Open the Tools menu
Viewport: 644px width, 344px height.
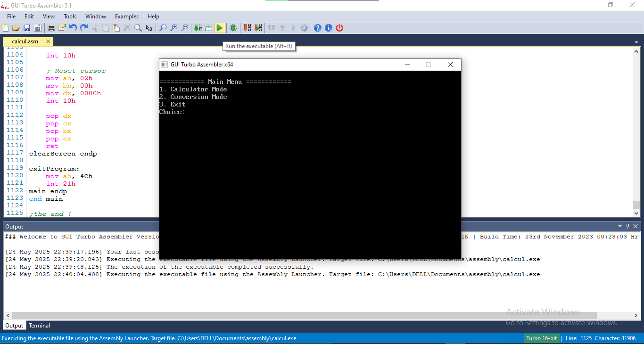point(70,16)
